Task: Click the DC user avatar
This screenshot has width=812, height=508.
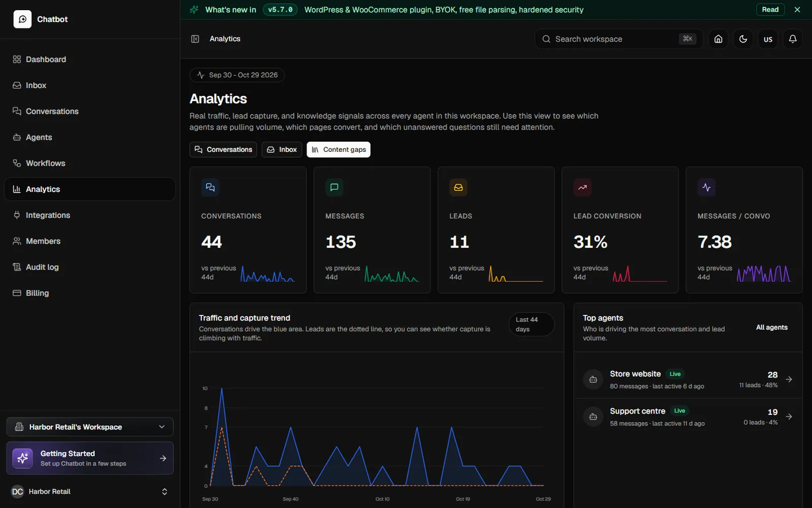Action: (18, 492)
